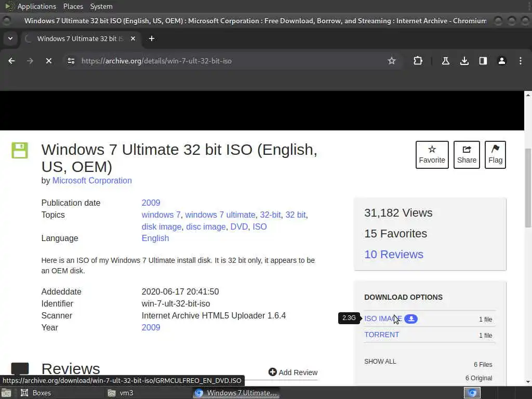Expand the tab search dropdown

(x=10, y=38)
